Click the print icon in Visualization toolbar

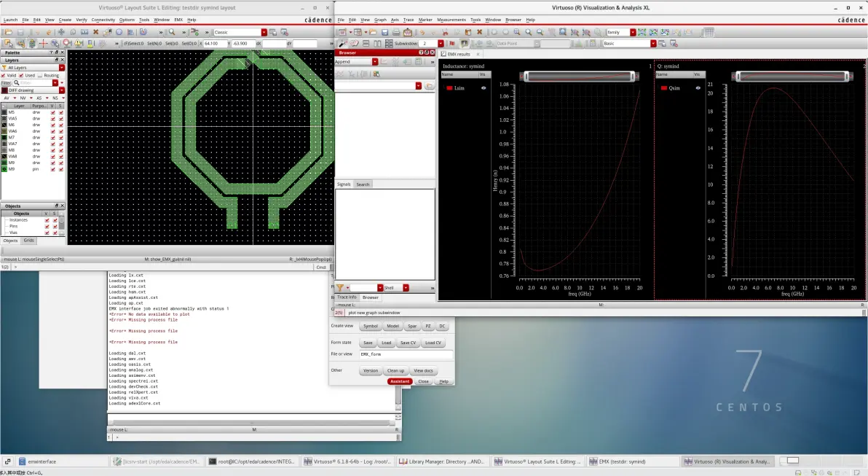[x=396, y=32]
